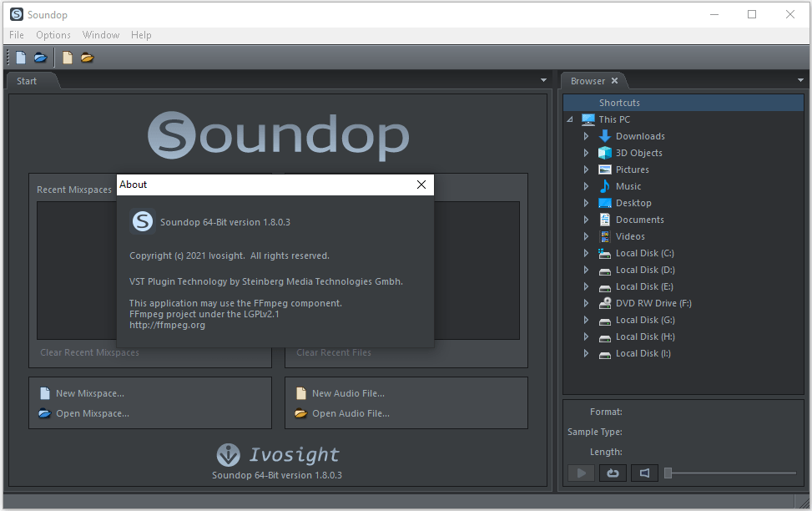Select the Browser tab

coord(588,81)
